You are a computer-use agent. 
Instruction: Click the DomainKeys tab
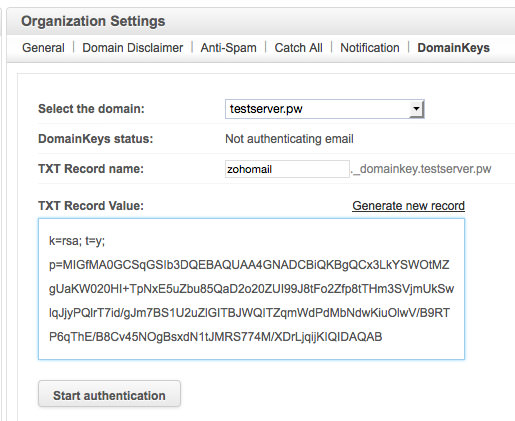tap(453, 48)
